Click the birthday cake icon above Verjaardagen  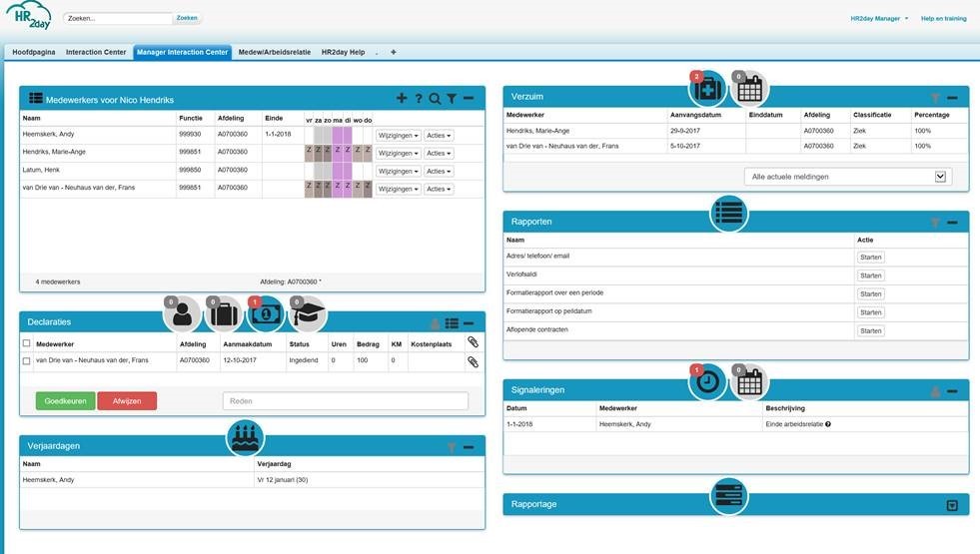click(246, 437)
